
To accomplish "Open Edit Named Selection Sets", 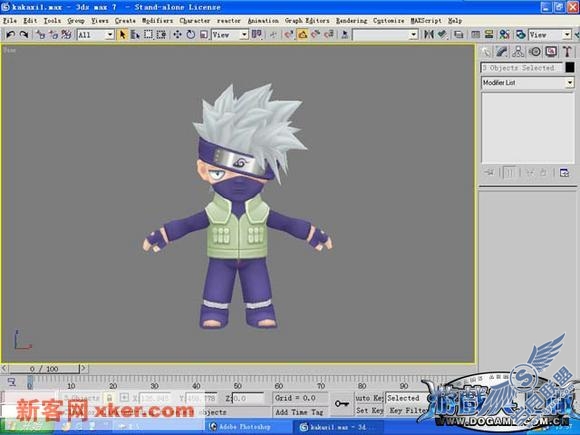I will (x=345, y=35).
